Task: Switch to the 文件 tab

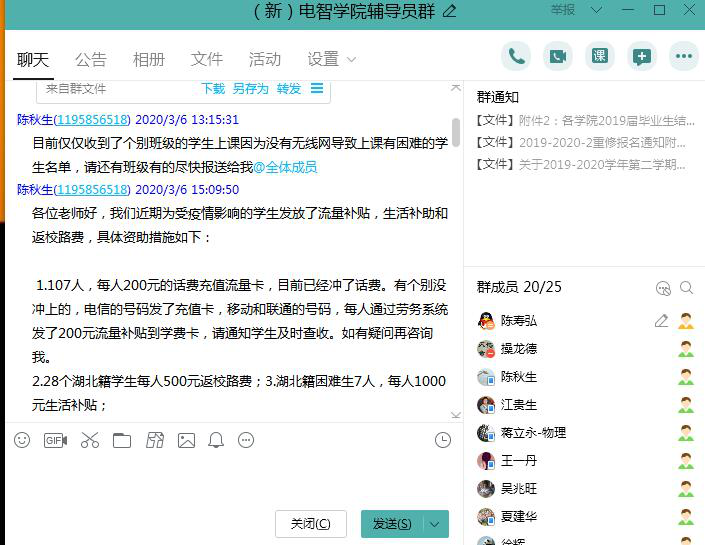Action: click(x=207, y=59)
